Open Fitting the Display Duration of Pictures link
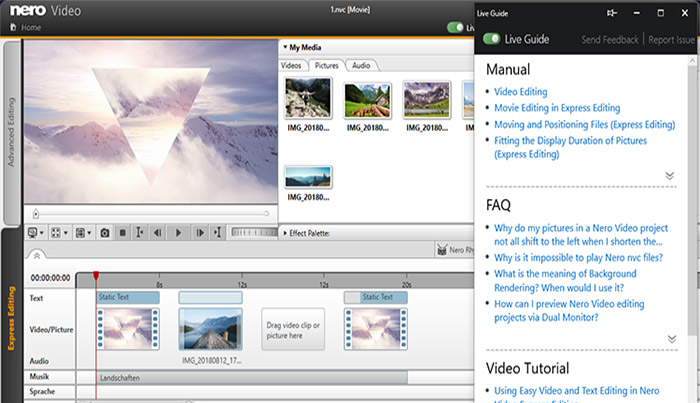700x403 pixels. pos(570,147)
